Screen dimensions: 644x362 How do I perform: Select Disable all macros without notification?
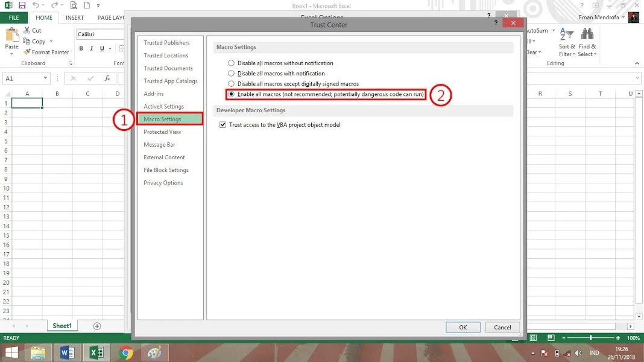pyautogui.click(x=231, y=63)
